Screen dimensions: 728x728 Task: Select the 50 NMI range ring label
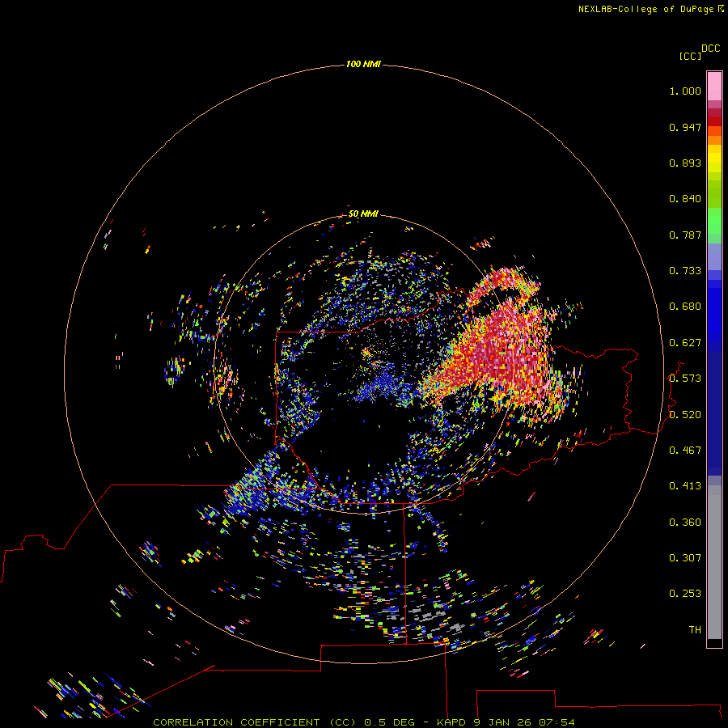click(x=363, y=214)
